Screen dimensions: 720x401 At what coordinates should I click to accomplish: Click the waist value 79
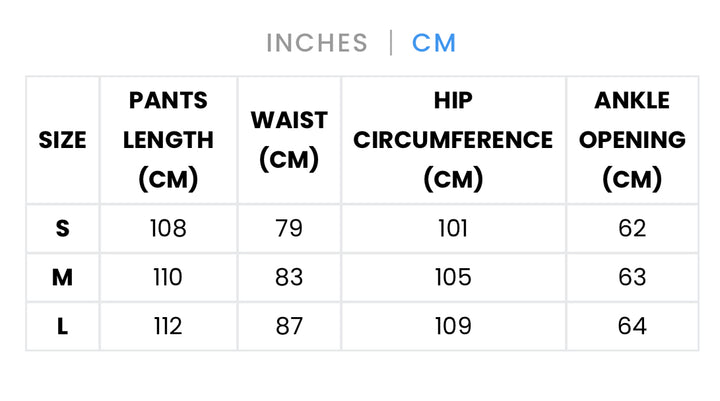coord(289,229)
